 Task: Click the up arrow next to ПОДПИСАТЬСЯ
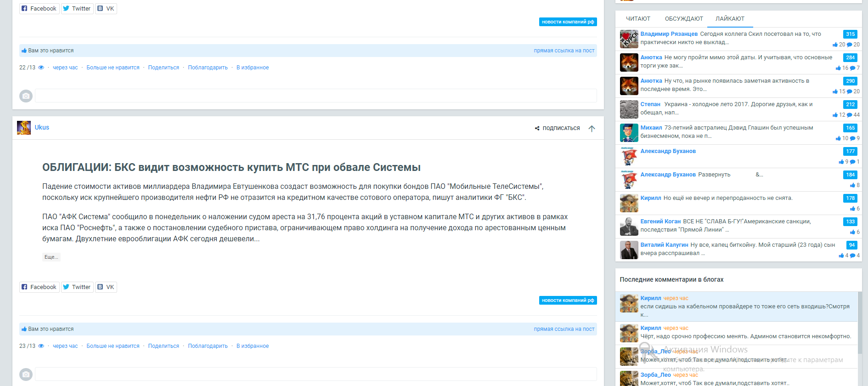[592, 129]
